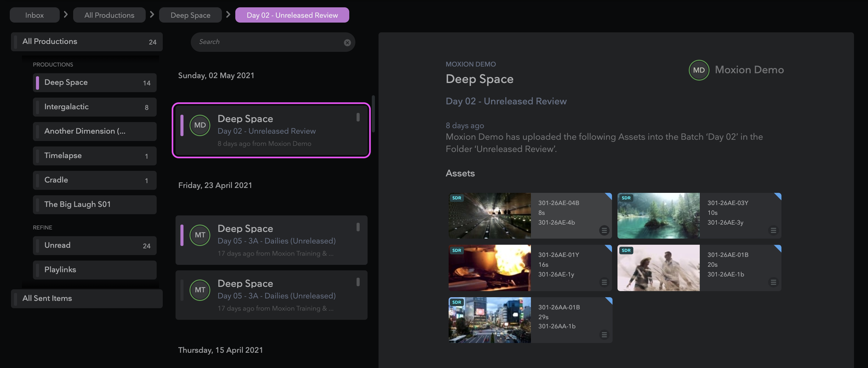Open the Deep Space breadcrumb
The height and width of the screenshot is (368, 868).
pyautogui.click(x=190, y=15)
